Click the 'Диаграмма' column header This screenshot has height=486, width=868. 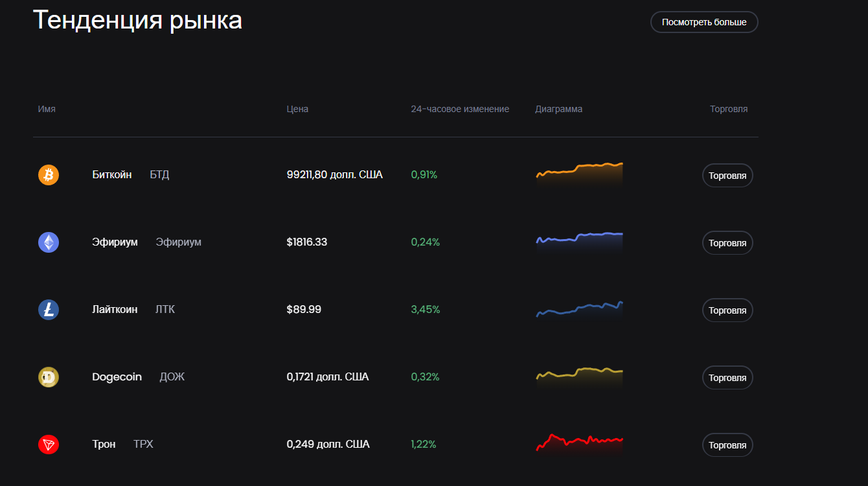click(x=558, y=109)
